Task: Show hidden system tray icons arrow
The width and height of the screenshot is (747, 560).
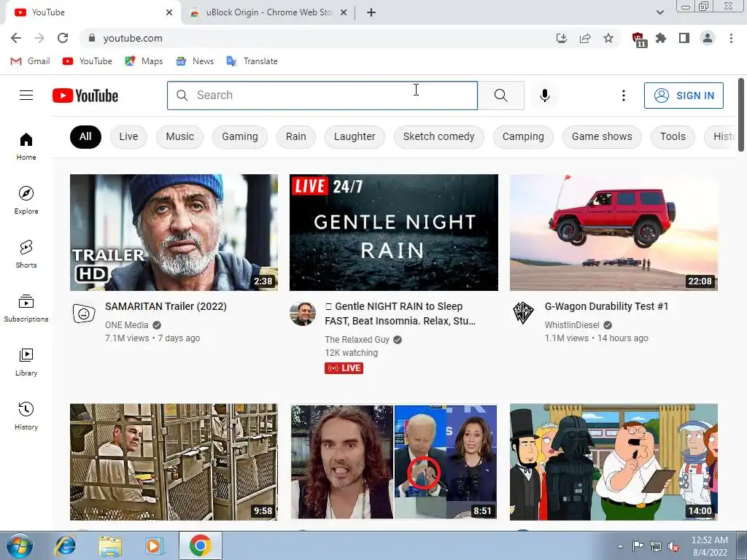Action: click(620, 546)
